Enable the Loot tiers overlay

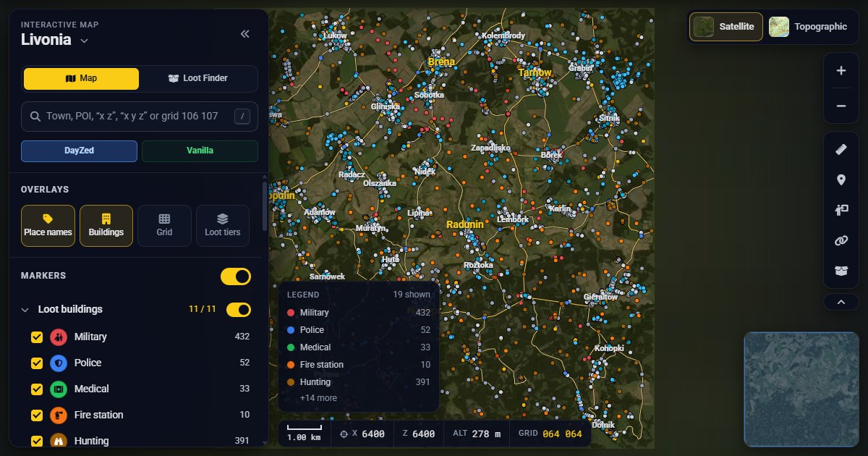tap(223, 226)
